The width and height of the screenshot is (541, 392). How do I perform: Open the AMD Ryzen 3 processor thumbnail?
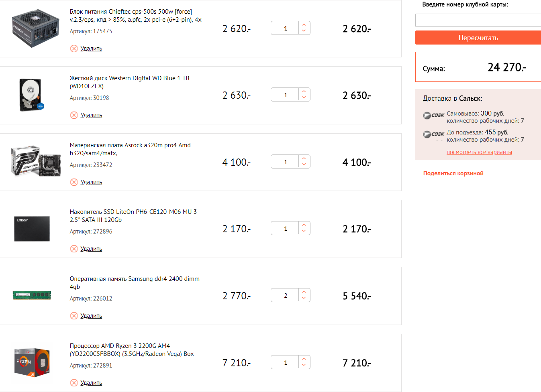click(x=32, y=362)
